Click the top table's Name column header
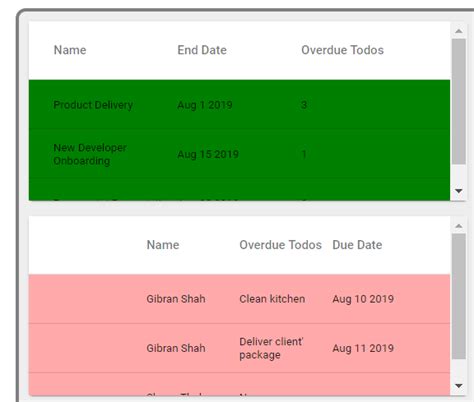This screenshot has width=474, height=402. point(70,50)
